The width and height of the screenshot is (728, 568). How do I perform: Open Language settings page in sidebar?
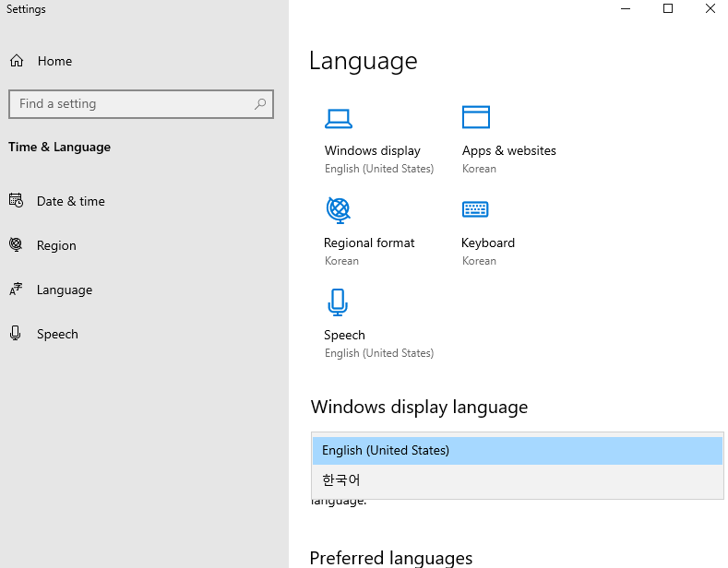(x=65, y=290)
